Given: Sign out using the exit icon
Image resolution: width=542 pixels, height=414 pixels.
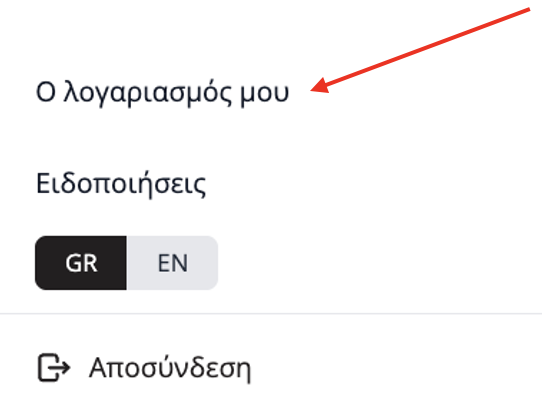Looking at the screenshot, I should [54, 368].
